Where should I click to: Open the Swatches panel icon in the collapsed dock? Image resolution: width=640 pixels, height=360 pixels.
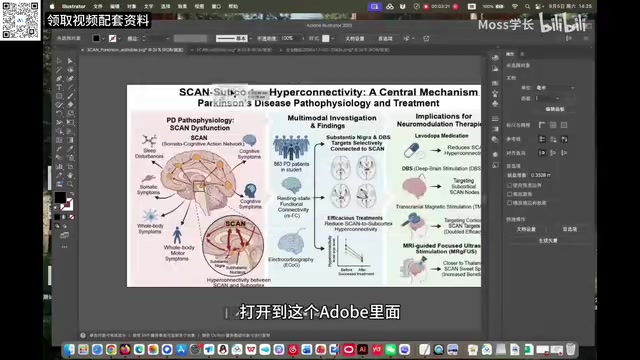click(x=495, y=83)
